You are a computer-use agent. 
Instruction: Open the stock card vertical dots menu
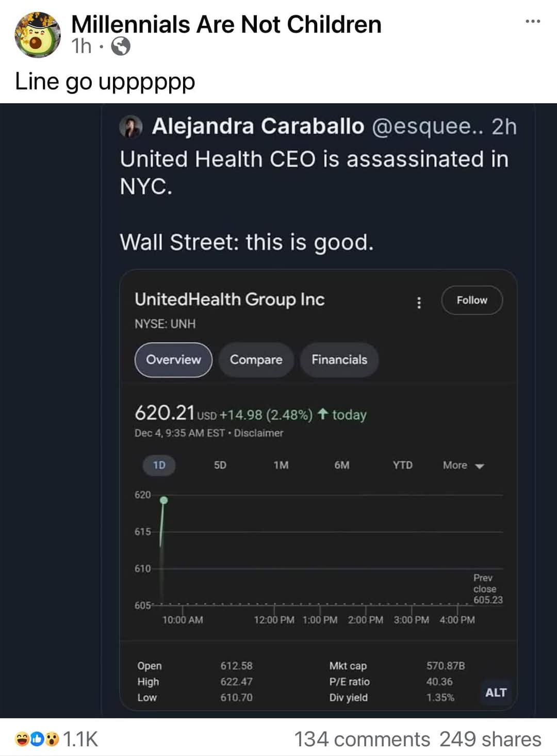(419, 302)
